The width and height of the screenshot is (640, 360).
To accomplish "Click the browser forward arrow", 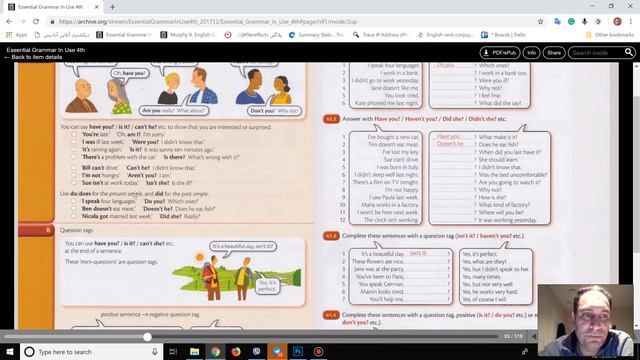I will (22, 21).
